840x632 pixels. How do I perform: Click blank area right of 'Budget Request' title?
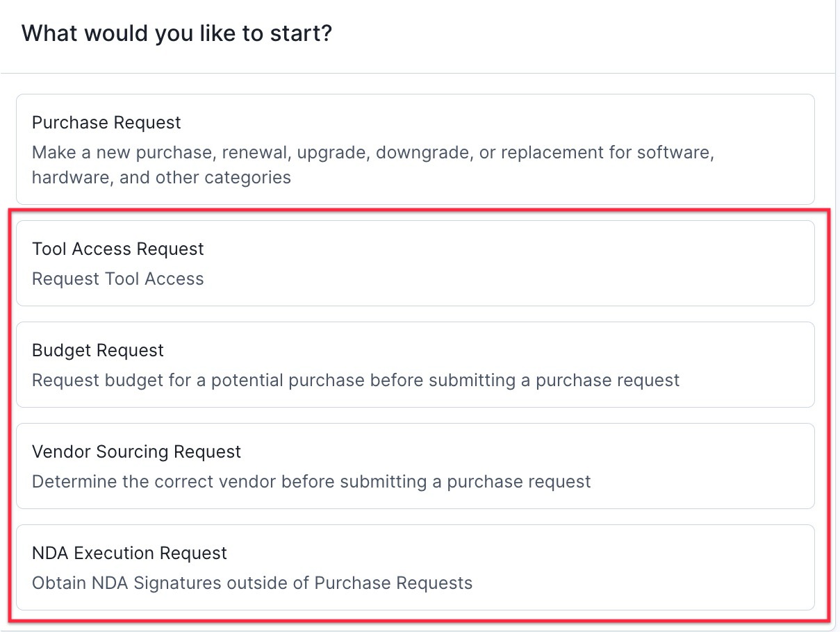(x=486, y=351)
